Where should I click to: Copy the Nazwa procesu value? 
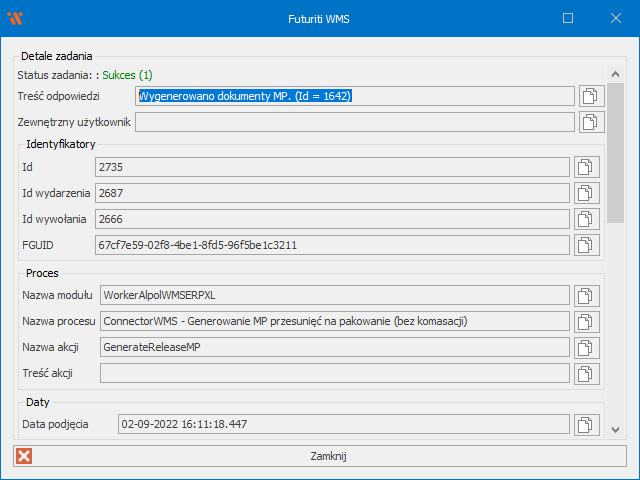(586, 322)
